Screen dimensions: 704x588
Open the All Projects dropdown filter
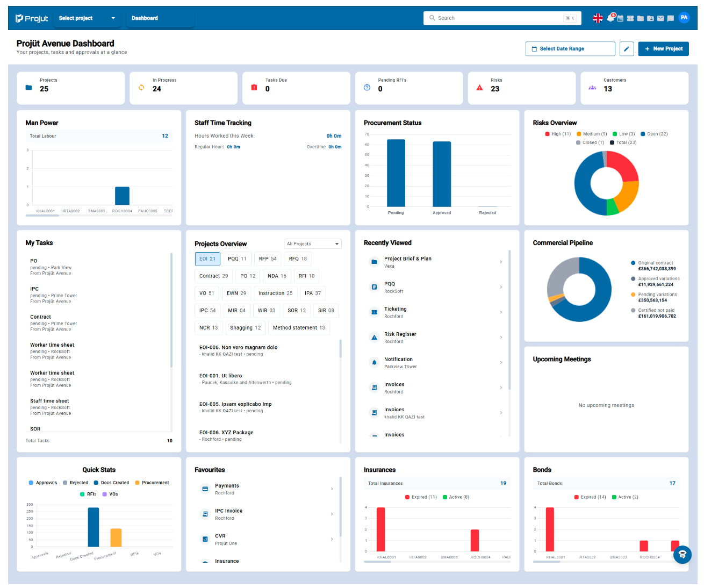click(x=313, y=244)
